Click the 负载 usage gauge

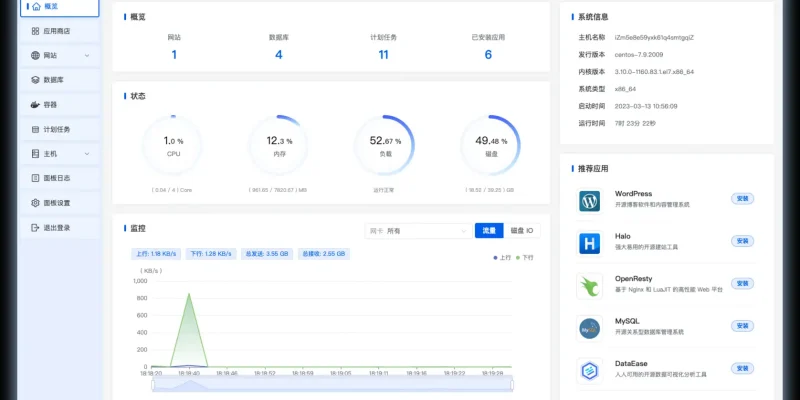(385, 145)
